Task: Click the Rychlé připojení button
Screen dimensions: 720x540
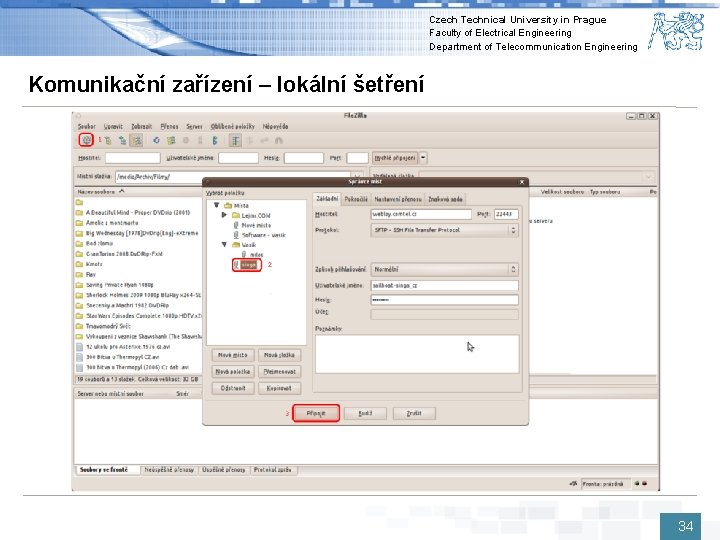Action: [395, 158]
